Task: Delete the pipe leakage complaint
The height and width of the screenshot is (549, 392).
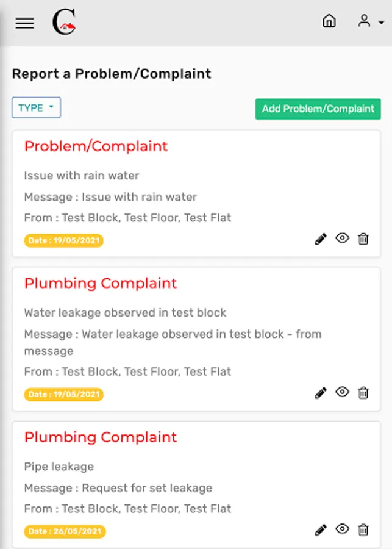Action: coord(363,530)
